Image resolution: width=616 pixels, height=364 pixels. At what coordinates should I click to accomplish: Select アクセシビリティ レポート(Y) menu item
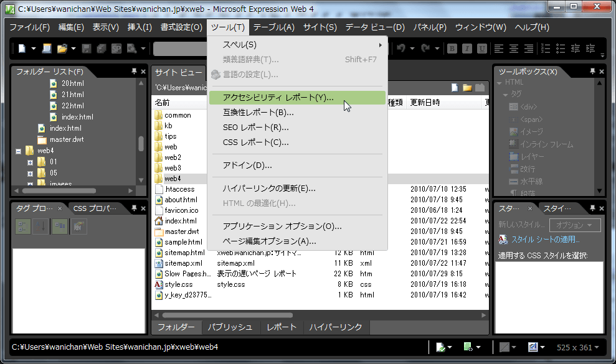click(297, 98)
